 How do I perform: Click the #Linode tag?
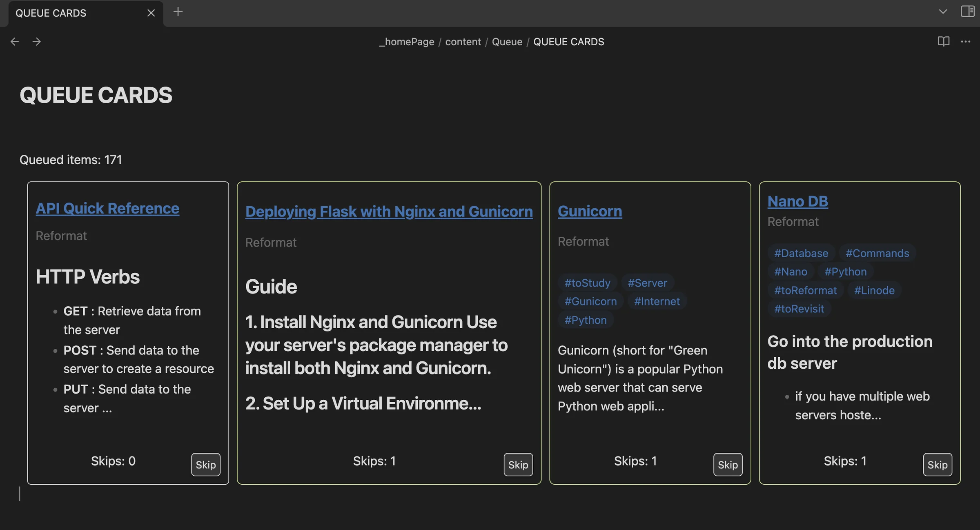tap(874, 290)
